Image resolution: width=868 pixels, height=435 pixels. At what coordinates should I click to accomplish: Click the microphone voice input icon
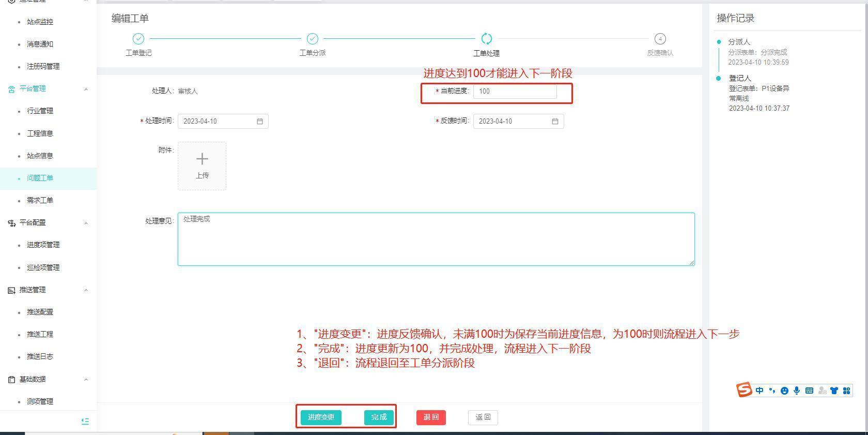point(797,391)
